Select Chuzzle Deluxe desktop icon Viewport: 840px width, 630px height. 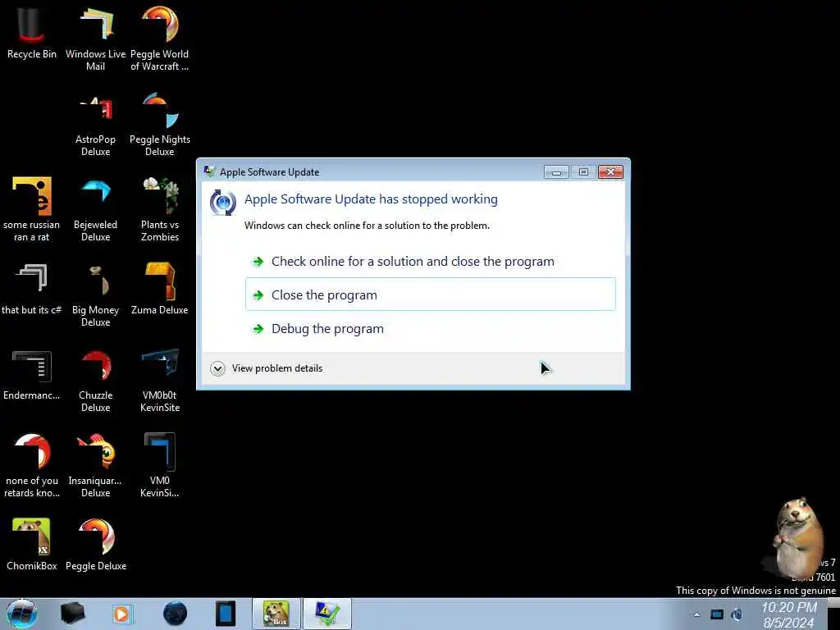coord(95,381)
